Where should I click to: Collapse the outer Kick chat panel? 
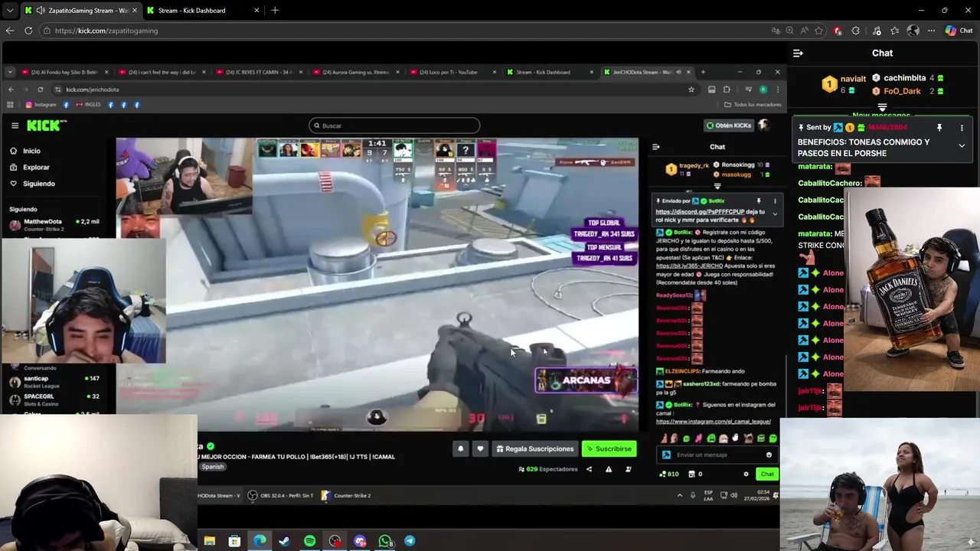(798, 53)
